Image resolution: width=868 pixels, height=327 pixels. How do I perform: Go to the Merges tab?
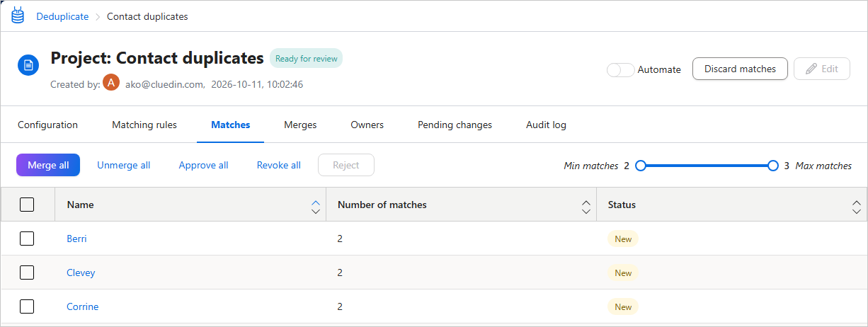click(x=300, y=125)
